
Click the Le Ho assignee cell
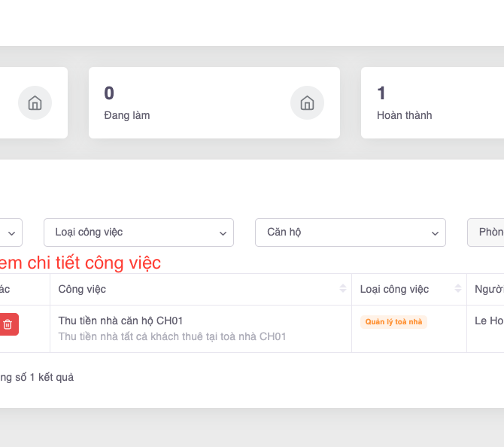[x=488, y=321]
